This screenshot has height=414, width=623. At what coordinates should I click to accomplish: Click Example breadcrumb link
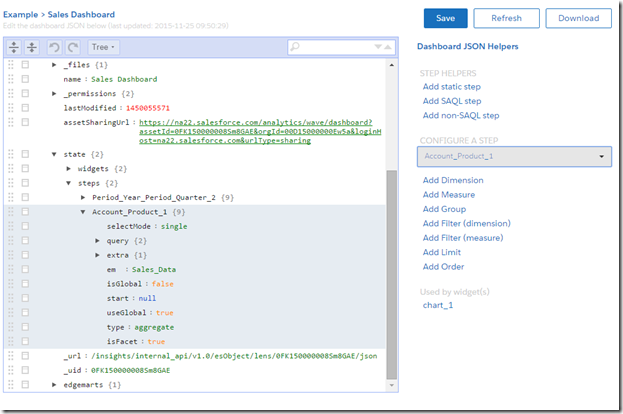pos(21,15)
